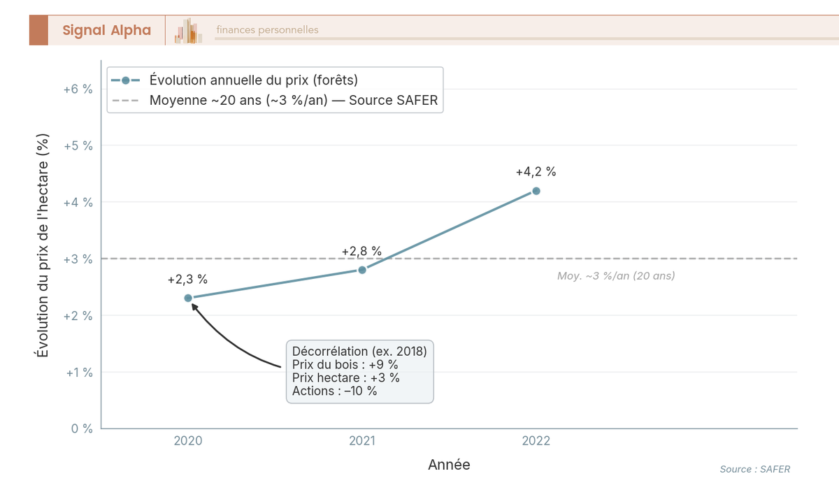Click the 0 % y-axis tick label
839x504 pixels.
(83, 429)
